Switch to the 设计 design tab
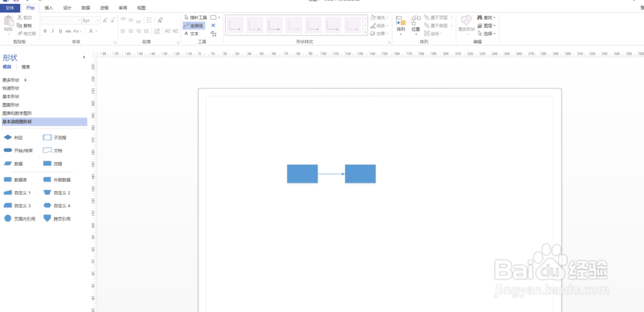This screenshot has width=644, height=312. pyautogui.click(x=67, y=8)
